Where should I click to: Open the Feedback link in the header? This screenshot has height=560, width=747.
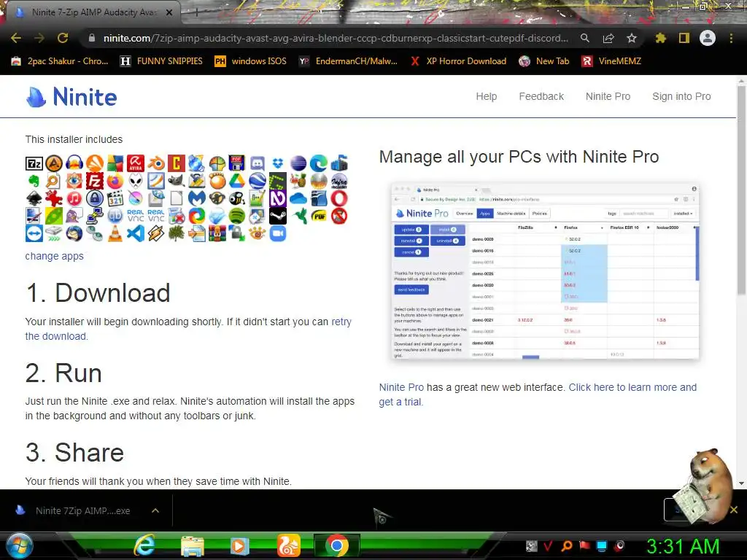(541, 96)
